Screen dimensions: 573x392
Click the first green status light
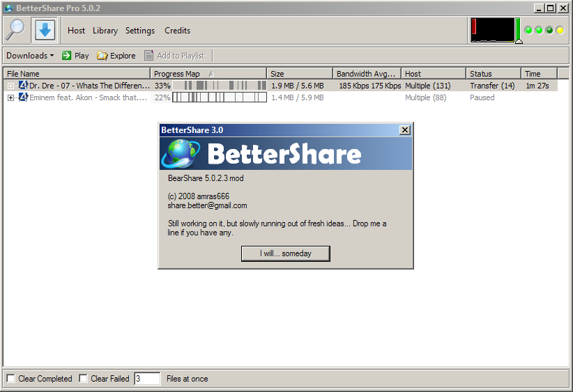528,31
